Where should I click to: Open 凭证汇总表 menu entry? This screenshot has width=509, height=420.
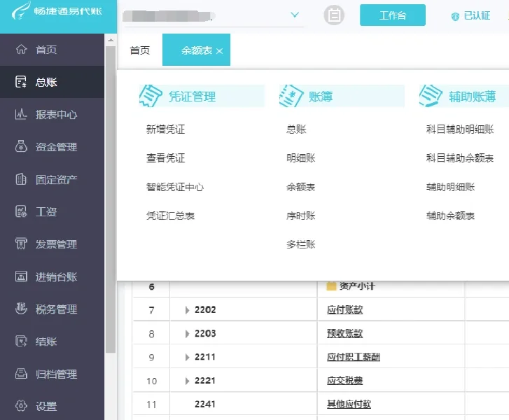pyautogui.click(x=170, y=216)
